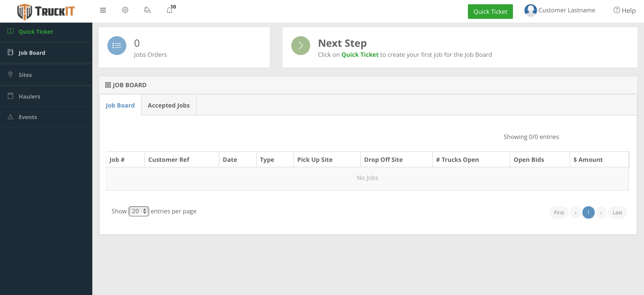Open the settings gear icon
Image resolution: width=644 pixels, height=295 pixels.
point(125,10)
